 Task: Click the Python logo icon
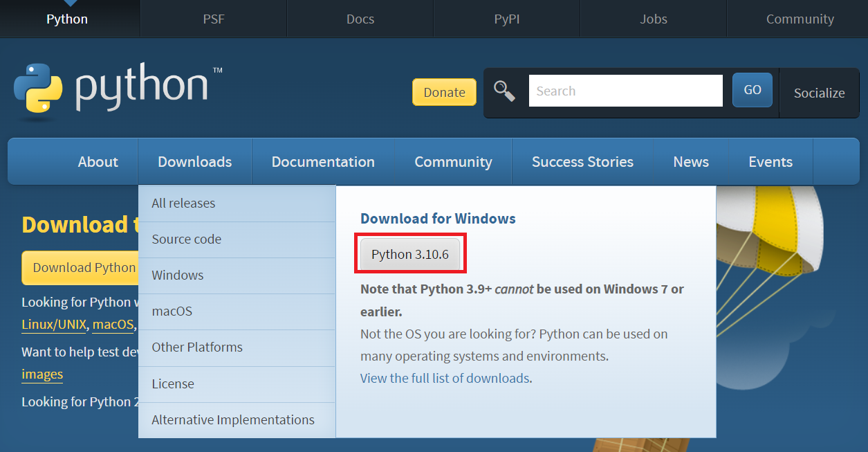[x=39, y=88]
